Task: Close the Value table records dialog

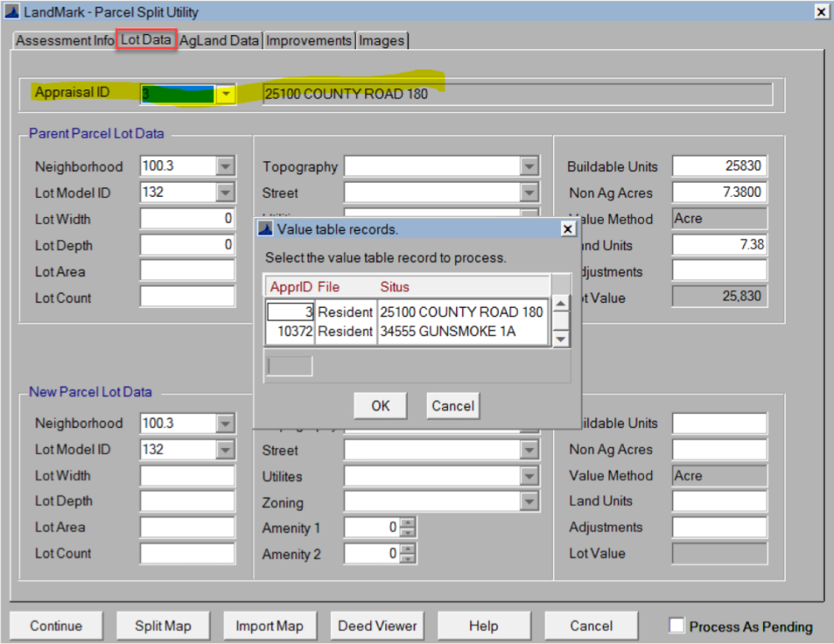Action: click(x=567, y=229)
